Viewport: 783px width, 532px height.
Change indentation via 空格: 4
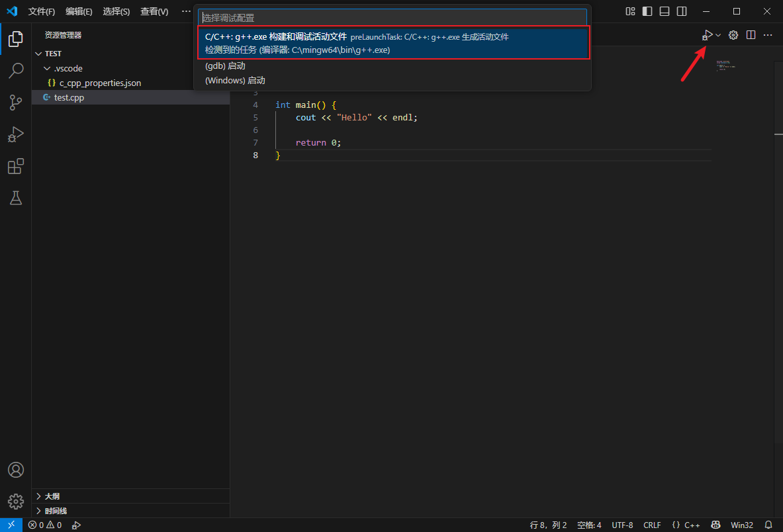tap(589, 525)
